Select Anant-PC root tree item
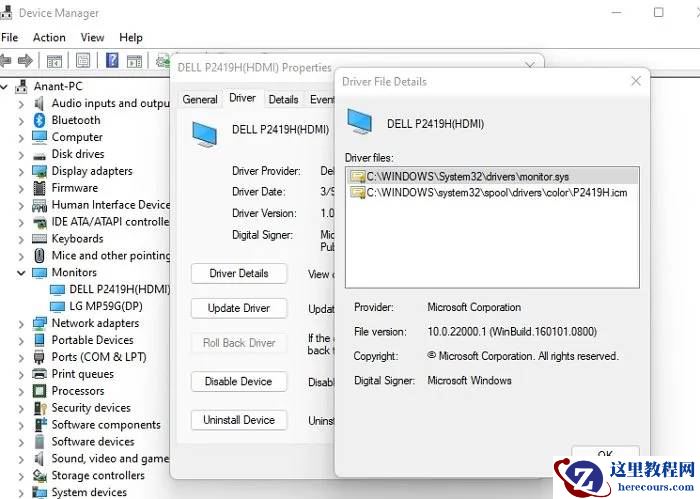The height and width of the screenshot is (499, 700). (58, 86)
